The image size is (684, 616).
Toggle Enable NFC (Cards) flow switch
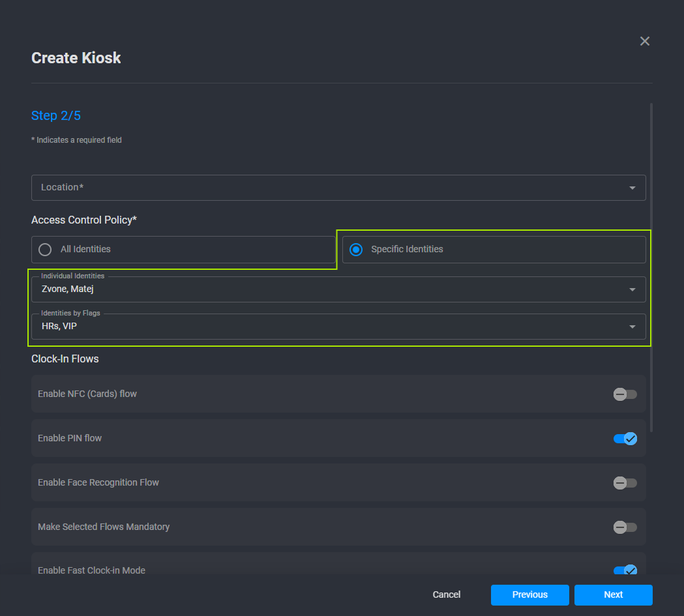(625, 394)
